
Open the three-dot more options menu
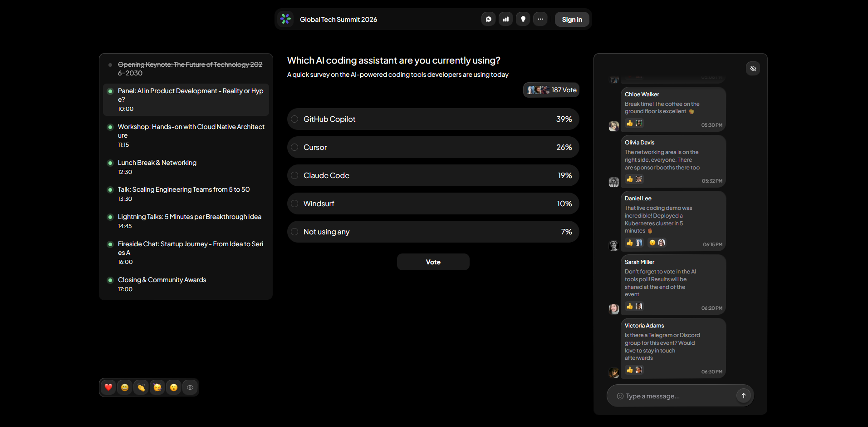(x=540, y=19)
